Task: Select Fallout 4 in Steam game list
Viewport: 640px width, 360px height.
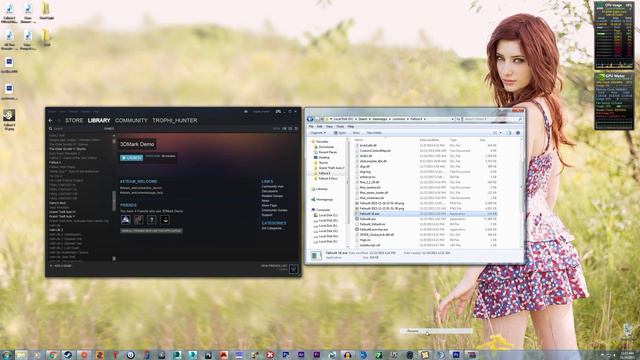Action: pyautogui.click(x=55, y=162)
